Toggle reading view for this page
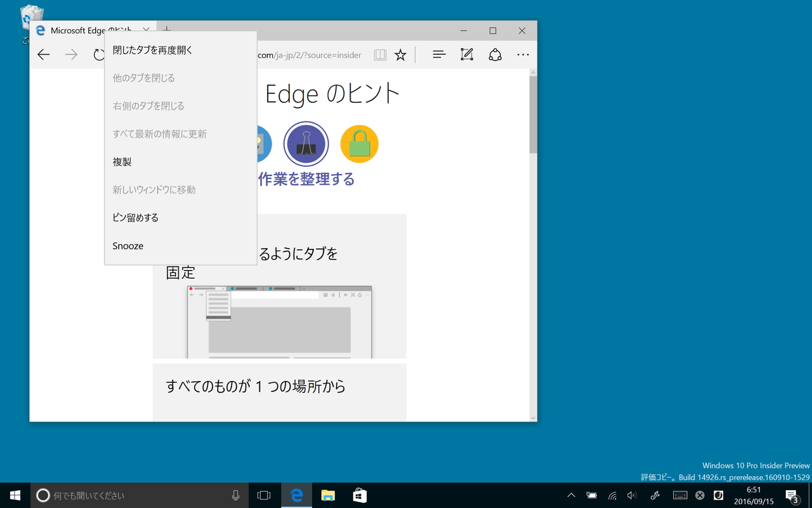The width and height of the screenshot is (812, 508). pos(379,55)
